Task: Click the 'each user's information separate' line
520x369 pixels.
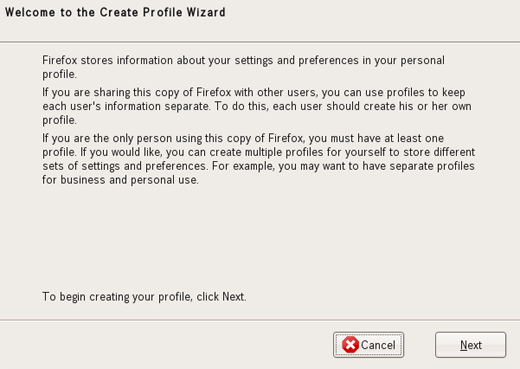Action: (x=257, y=106)
